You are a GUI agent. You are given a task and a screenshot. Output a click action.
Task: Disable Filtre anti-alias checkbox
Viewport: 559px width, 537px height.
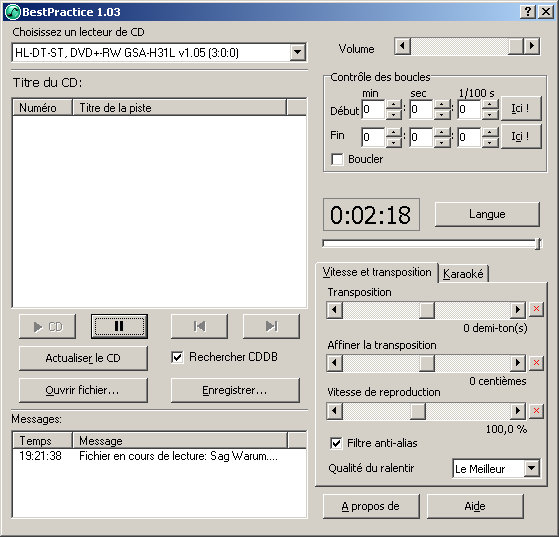[x=336, y=443]
